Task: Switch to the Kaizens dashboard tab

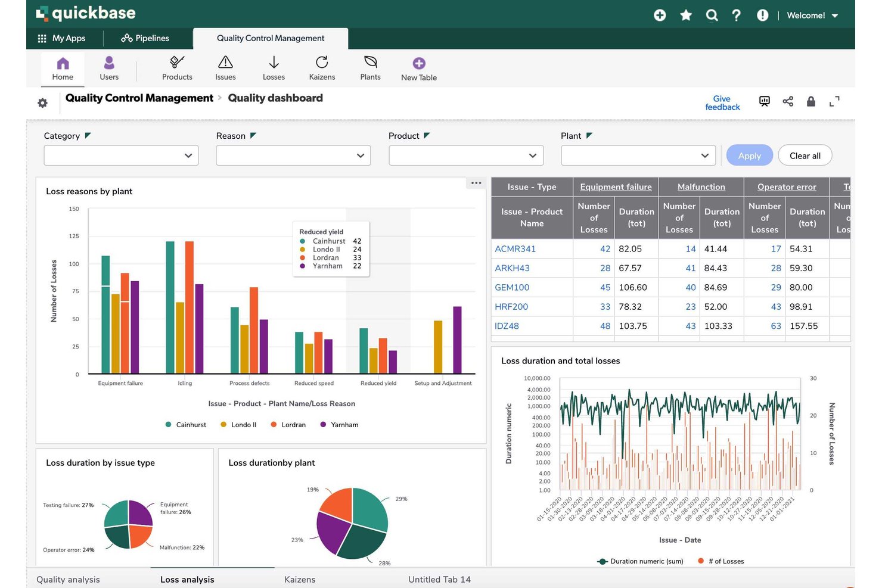Action: [300, 579]
